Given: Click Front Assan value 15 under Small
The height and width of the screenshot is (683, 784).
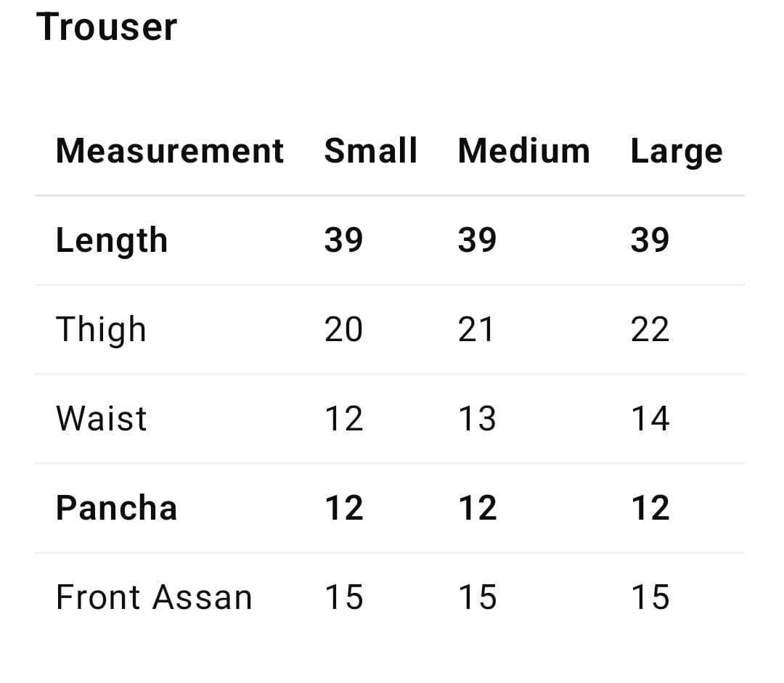Looking at the screenshot, I should click(x=343, y=597).
